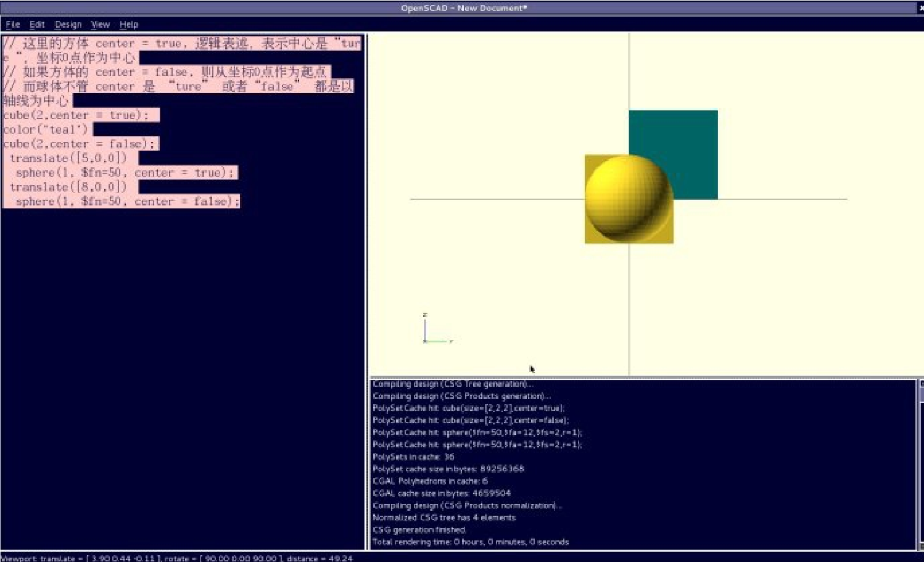Viewport: 924px width, 562px height.
Task: Open the Help menu
Action: tap(129, 25)
